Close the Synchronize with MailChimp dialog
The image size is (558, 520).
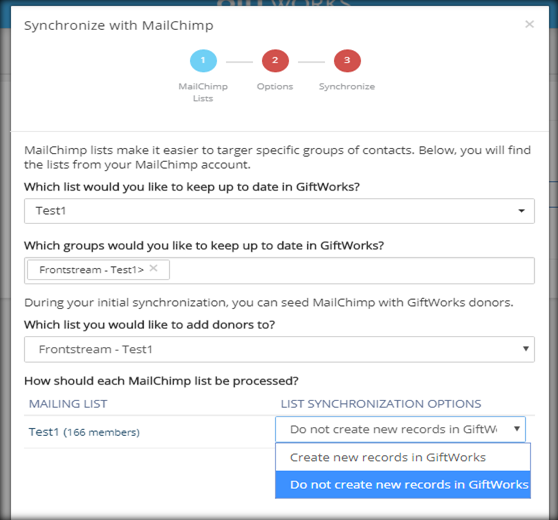click(x=529, y=24)
